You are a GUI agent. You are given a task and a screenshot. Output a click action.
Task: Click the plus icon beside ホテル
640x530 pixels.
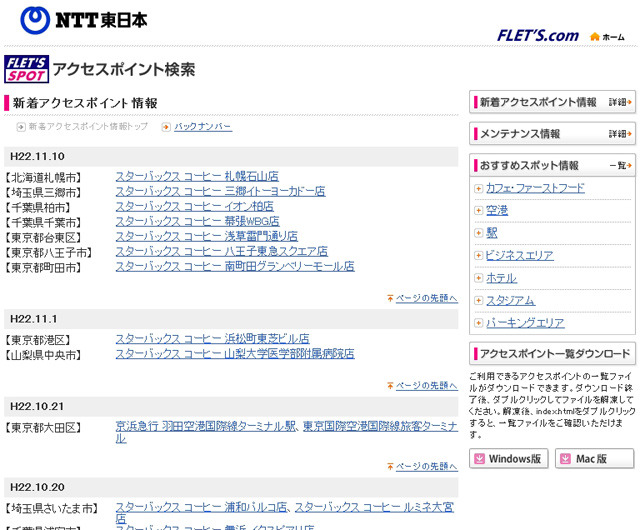coord(478,278)
